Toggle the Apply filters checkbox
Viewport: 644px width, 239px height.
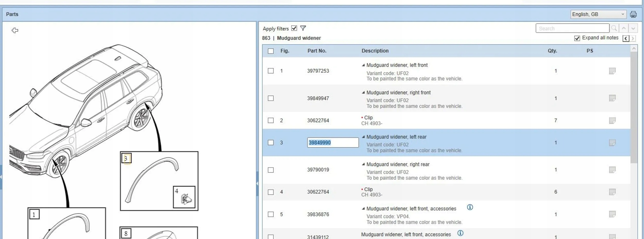click(294, 28)
